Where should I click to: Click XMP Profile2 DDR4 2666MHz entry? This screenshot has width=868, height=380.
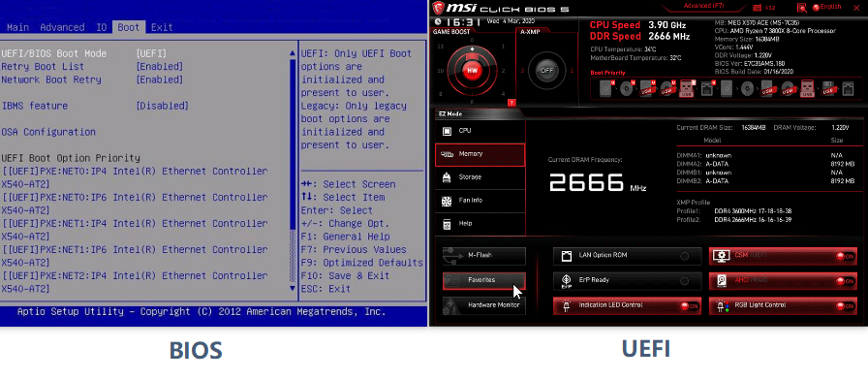click(x=734, y=220)
